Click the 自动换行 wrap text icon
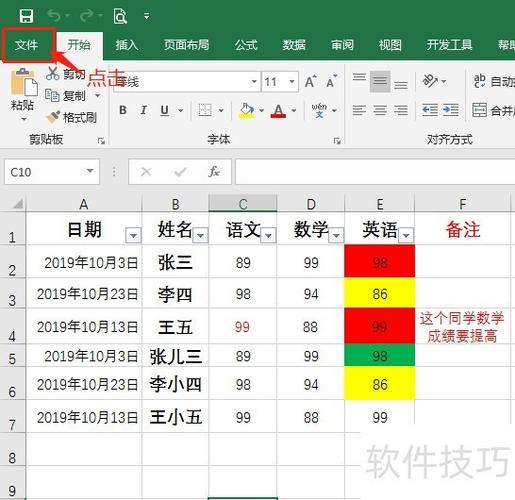 (x=480, y=81)
